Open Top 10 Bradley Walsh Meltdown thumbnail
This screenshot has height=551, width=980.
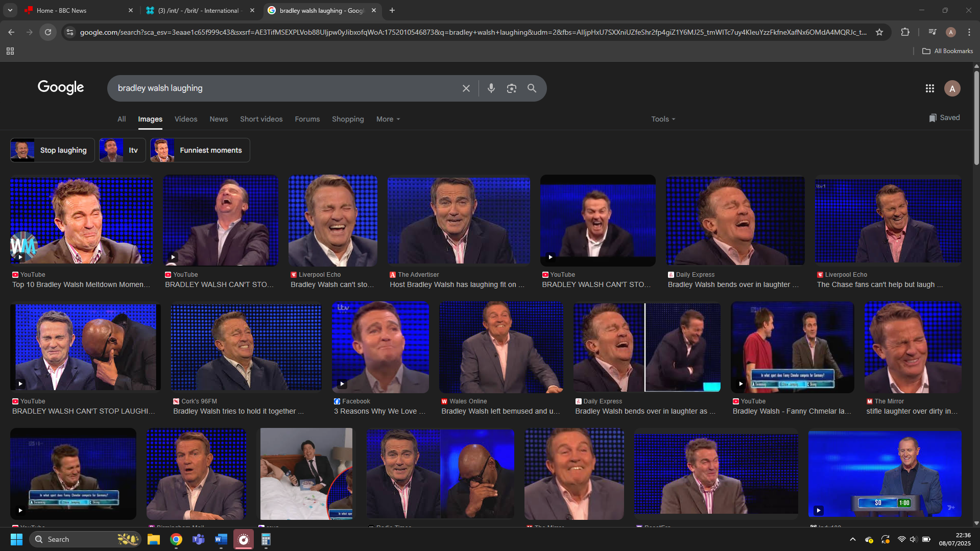coord(82,221)
